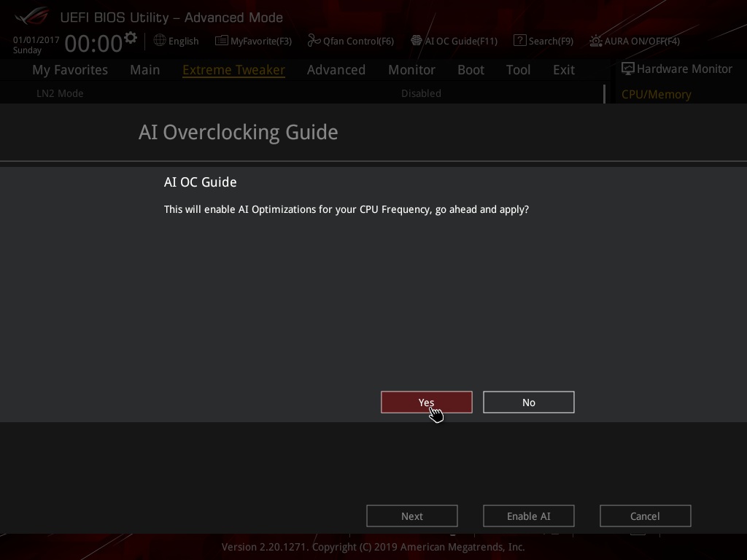Image resolution: width=747 pixels, height=560 pixels.
Task: Click the gear icon beside the clock
Action: point(131,38)
